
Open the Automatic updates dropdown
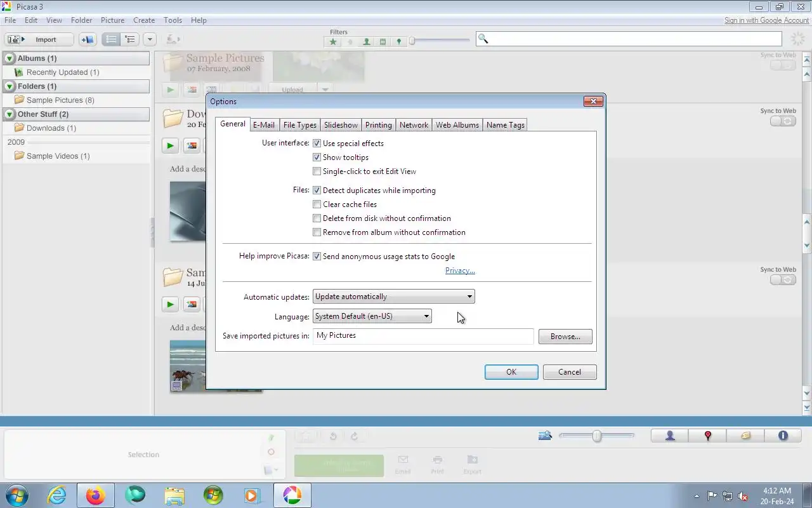click(393, 297)
